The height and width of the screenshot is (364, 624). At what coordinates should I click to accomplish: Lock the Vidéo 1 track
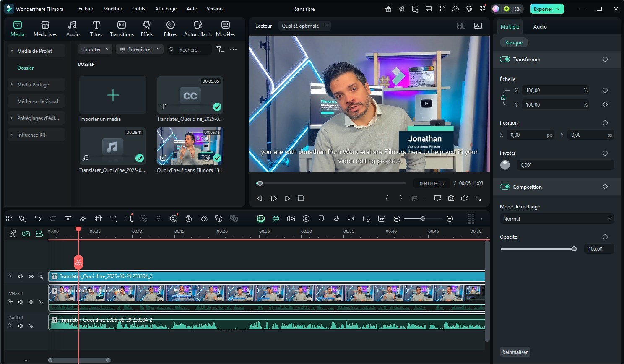[11, 302]
